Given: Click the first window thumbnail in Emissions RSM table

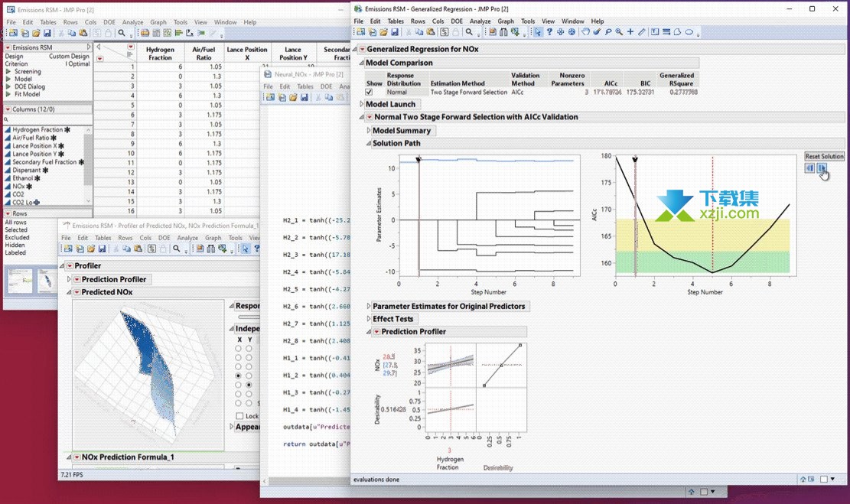Looking at the screenshot, I should point(20,281).
